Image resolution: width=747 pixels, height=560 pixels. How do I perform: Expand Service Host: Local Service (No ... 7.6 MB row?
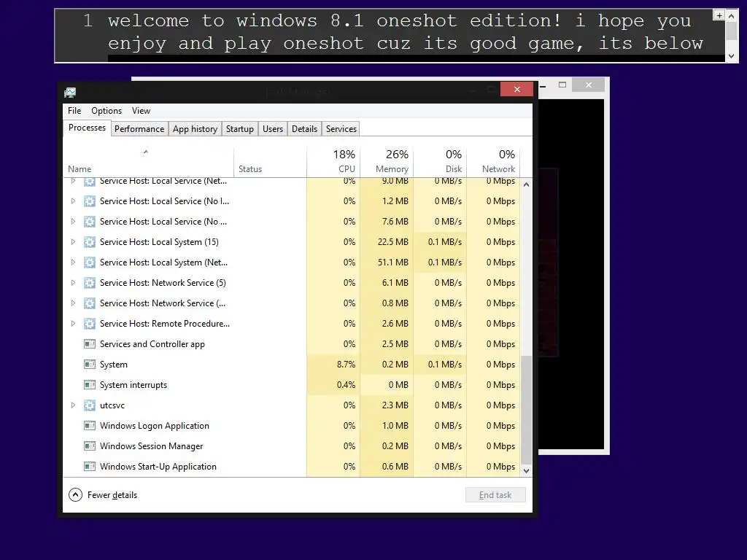pos(73,222)
